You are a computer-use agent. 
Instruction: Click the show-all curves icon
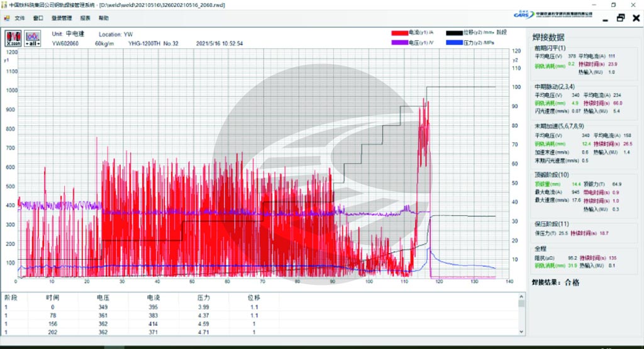(x=33, y=38)
